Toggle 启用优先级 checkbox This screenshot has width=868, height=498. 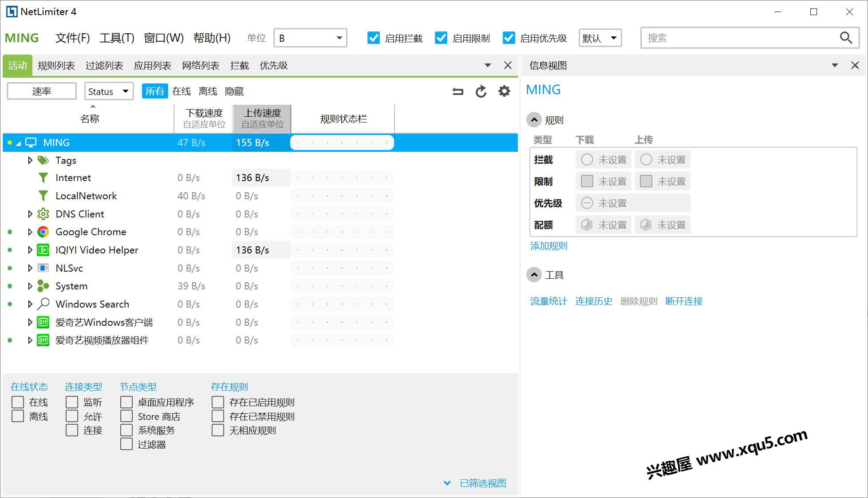coord(509,38)
